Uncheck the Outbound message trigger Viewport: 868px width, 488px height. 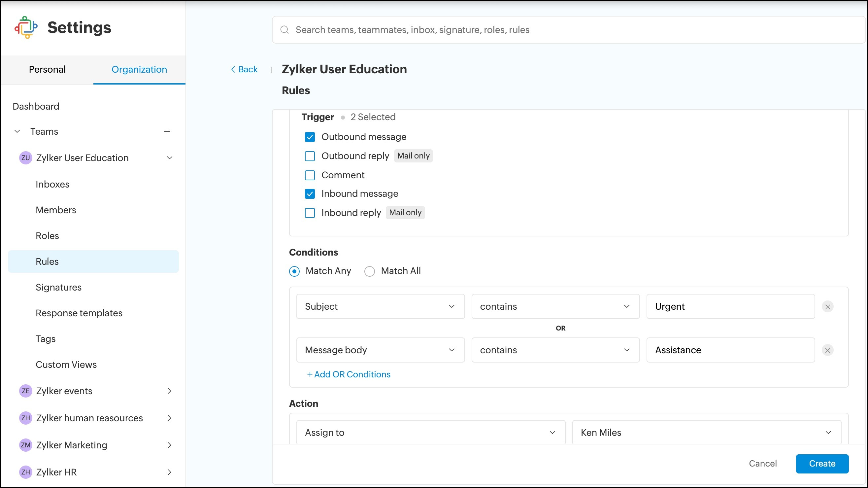[x=310, y=137]
